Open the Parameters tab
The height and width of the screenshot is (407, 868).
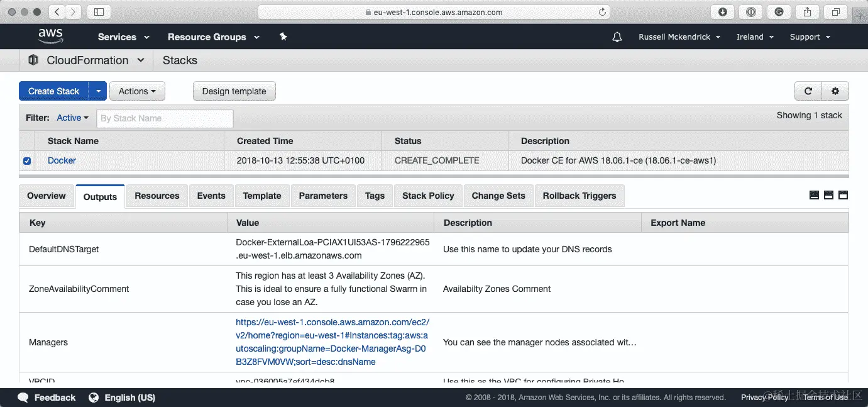point(323,196)
